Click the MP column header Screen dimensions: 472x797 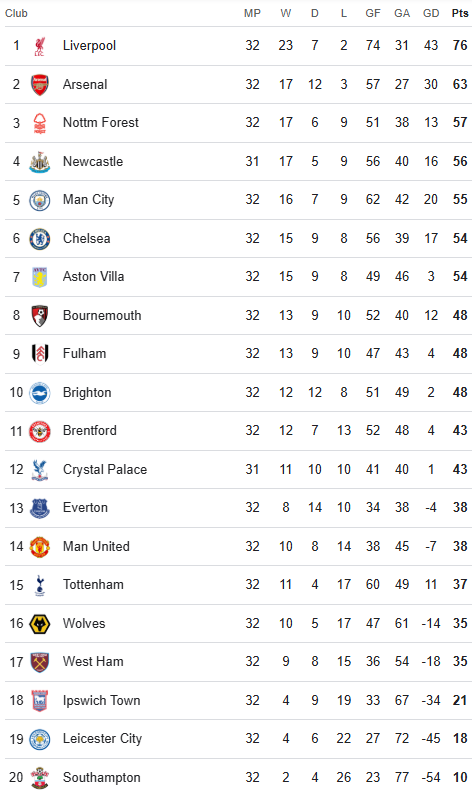pyautogui.click(x=252, y=13)
